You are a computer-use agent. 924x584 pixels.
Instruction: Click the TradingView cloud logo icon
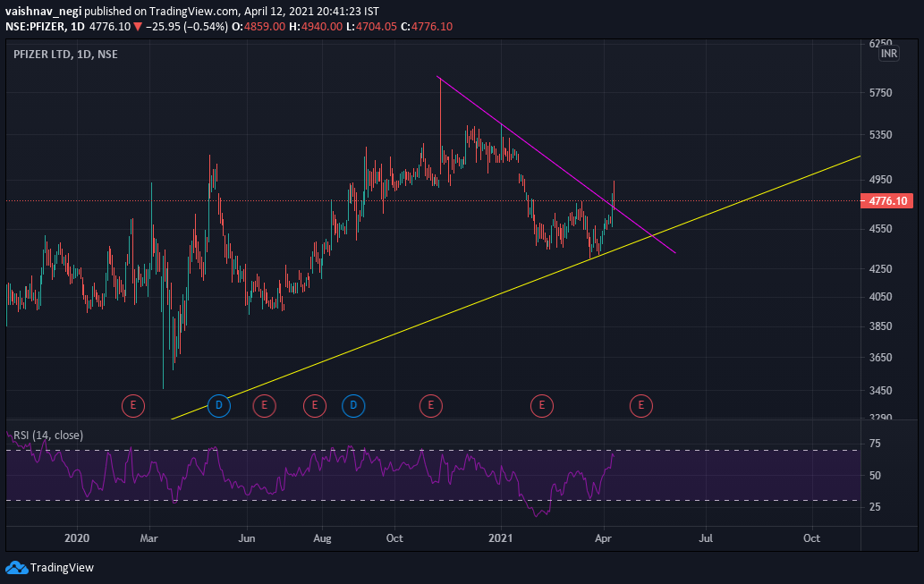[16, 568]
